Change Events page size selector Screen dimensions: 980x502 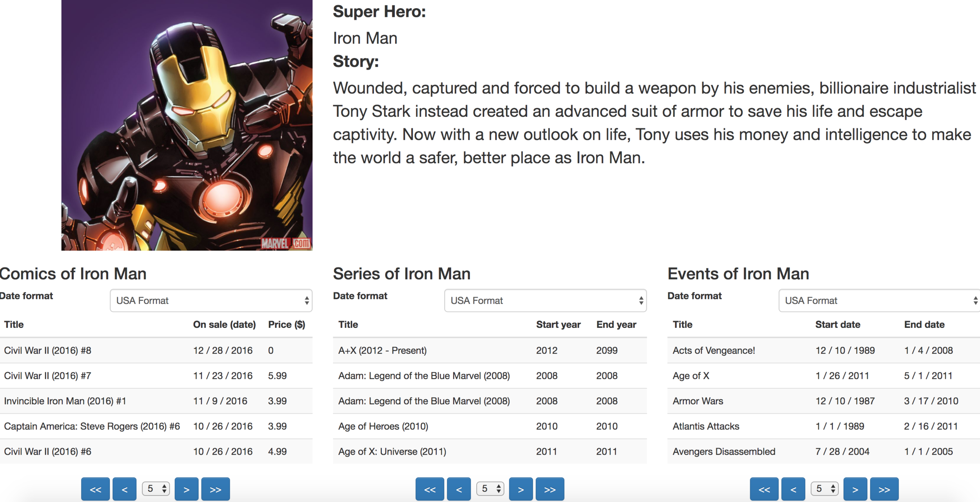coord(825,489)
